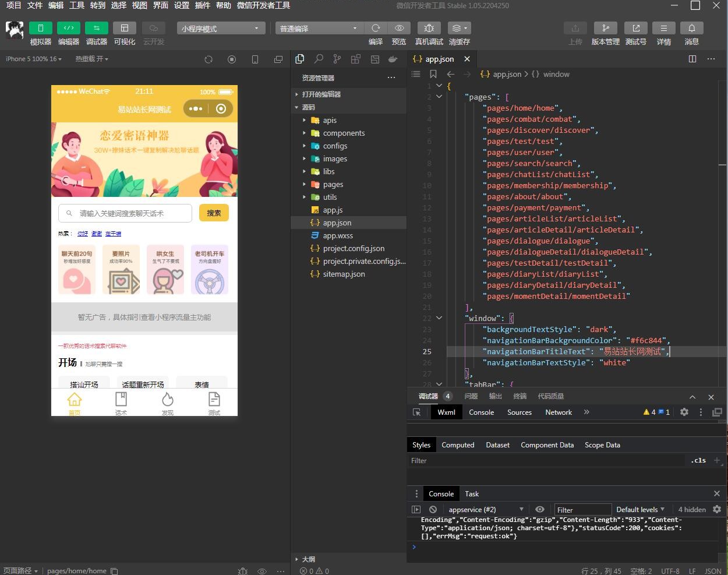Screen dimensions: 728x575
Task: Open source control branch icon in sidebar
Action: [x=337, y=59]
